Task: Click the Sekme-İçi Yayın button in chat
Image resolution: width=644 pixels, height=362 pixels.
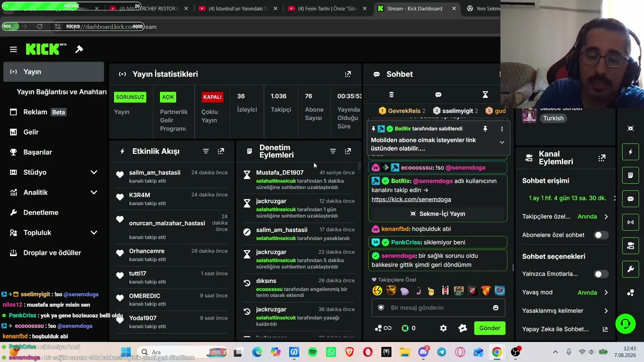Action: 438,214
